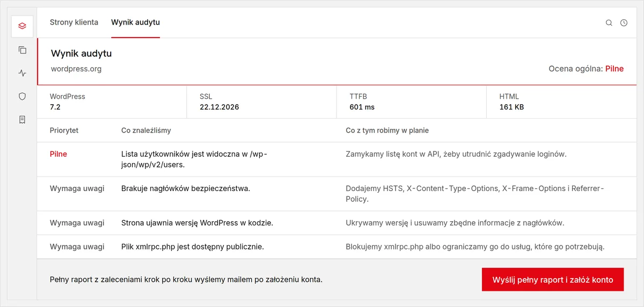Image resolution: width=644 pixels, height=307 pixels.
Task: Click the HTML size 161 KB
Action: point(511,107)
